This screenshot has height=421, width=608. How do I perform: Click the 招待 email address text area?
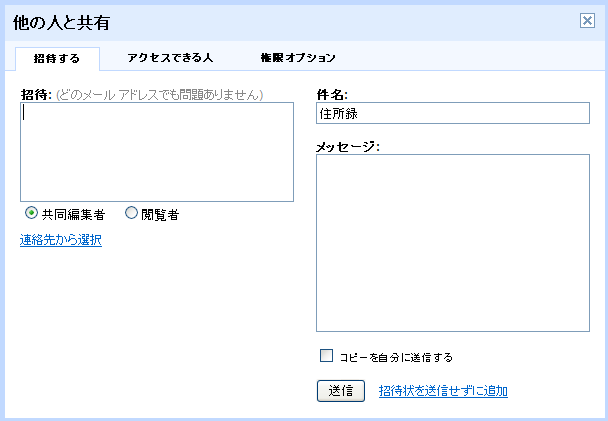coord(157,152)
